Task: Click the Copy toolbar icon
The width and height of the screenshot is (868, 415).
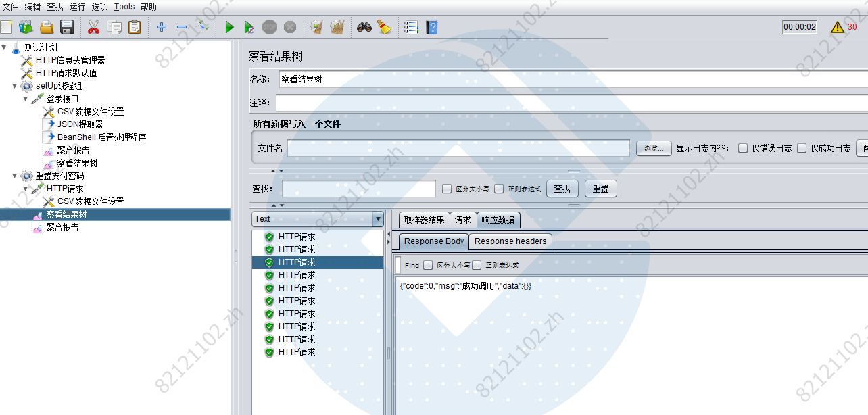Action: point(115,27)
